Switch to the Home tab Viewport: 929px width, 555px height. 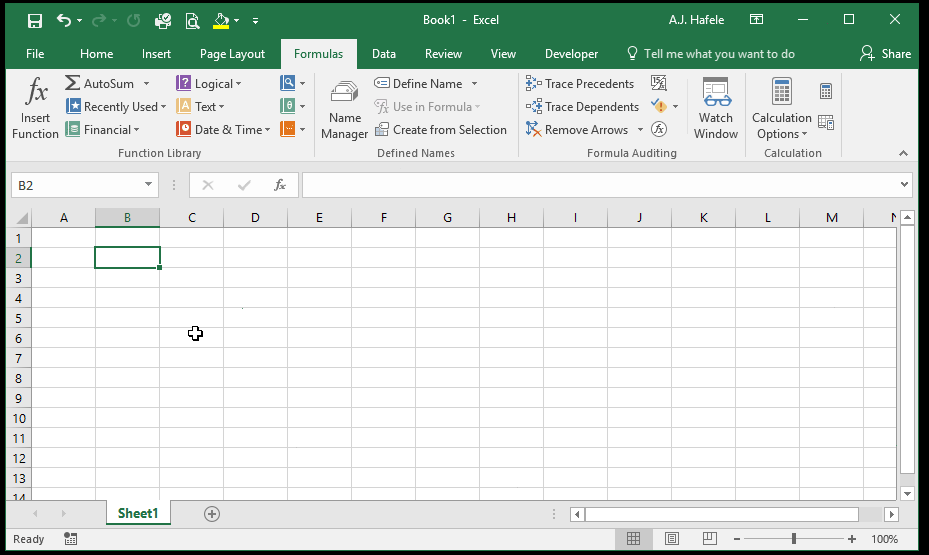[97, 54]
